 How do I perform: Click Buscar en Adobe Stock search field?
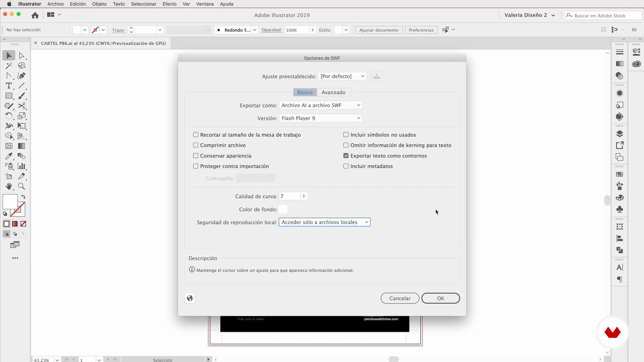point(603,15)
